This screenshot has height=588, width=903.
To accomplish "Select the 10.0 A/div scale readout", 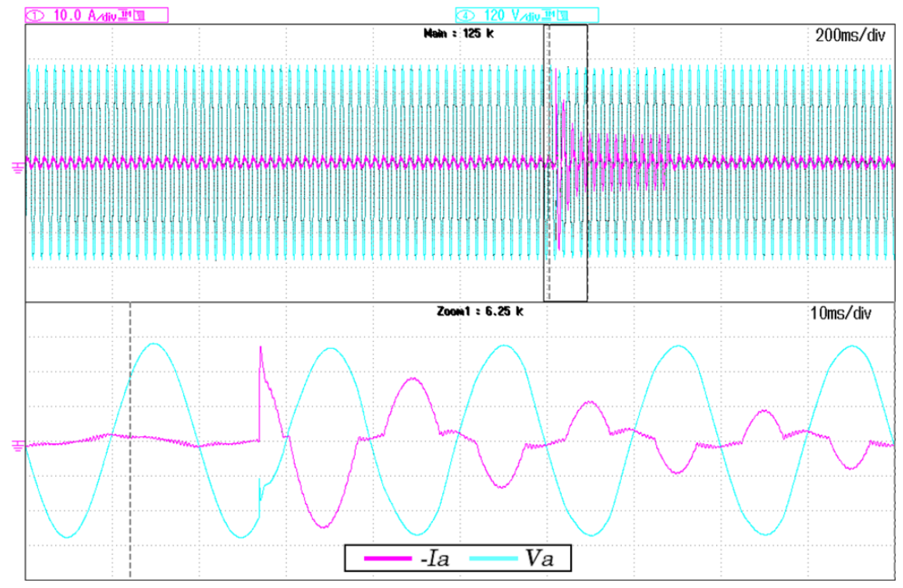I will point(85,16).
